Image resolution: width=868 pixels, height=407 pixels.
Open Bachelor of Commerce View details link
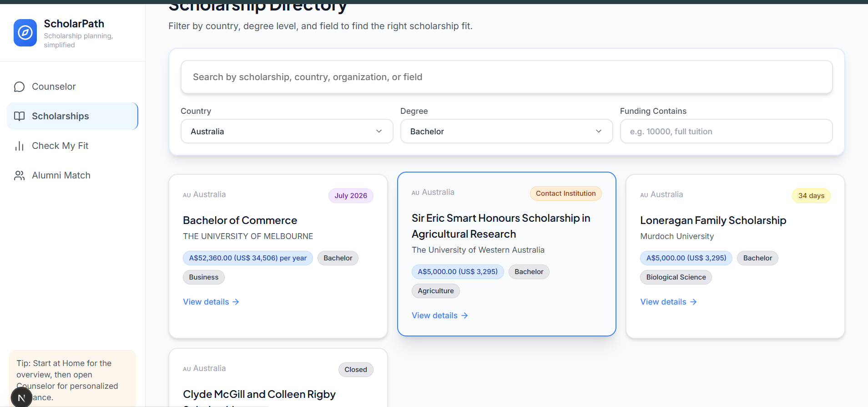click(x=206, y=302)
